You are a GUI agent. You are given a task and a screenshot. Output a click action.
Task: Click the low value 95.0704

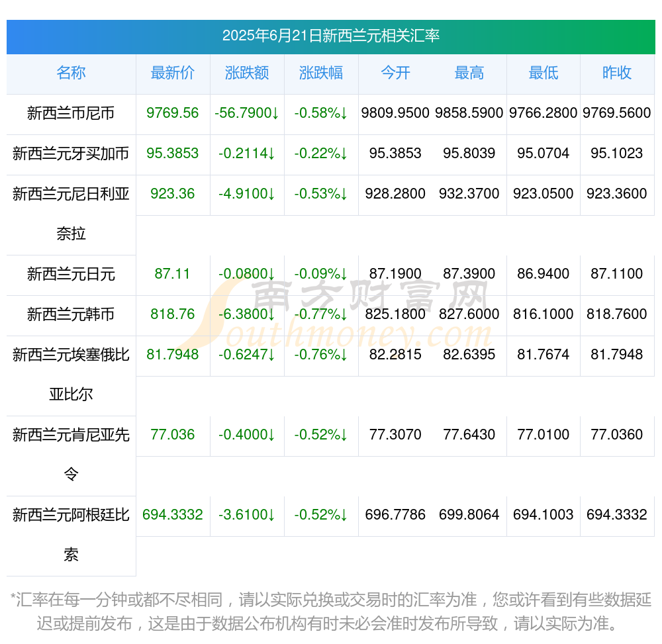pyautogui.click(x=544, y=153)
